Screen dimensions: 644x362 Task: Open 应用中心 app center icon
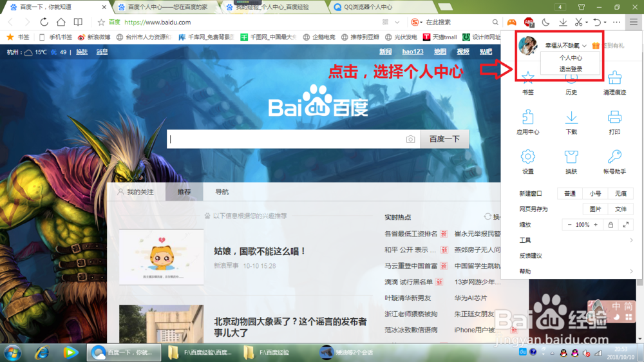click(x=528, y=122)
